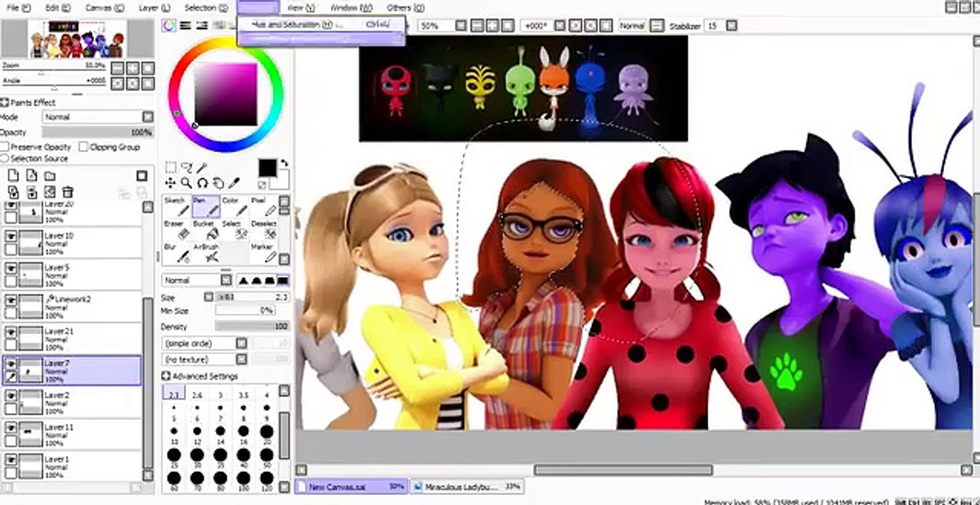This screenshot has height=505, width=980.
Task: Open the Canvas menu
Action: [105, 8]
